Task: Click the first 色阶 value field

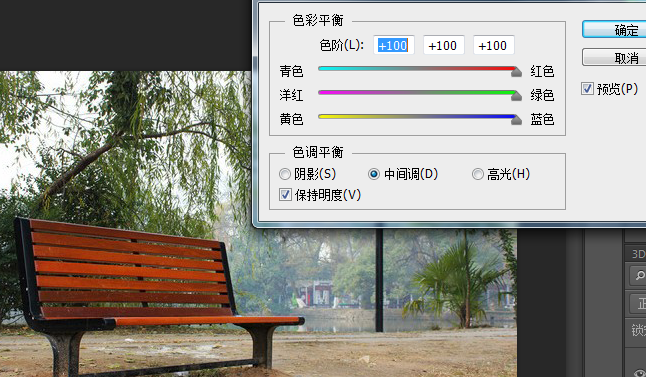Action: click(x=393, y=45)
